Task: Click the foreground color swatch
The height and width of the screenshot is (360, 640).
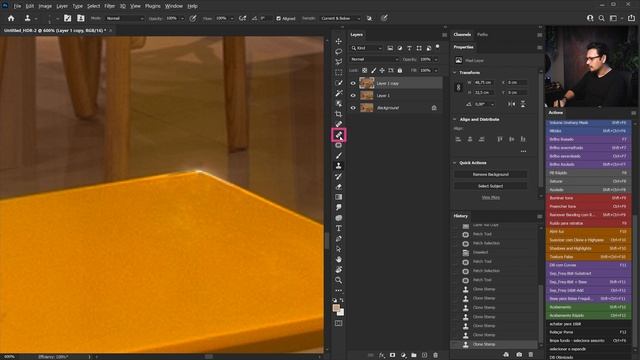Action: [336, 308]
